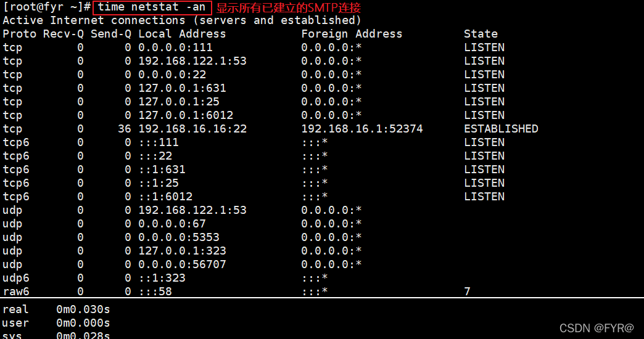
Task: Click the 'ESTABLISHED' state value
Action: [x=501, y=129]
